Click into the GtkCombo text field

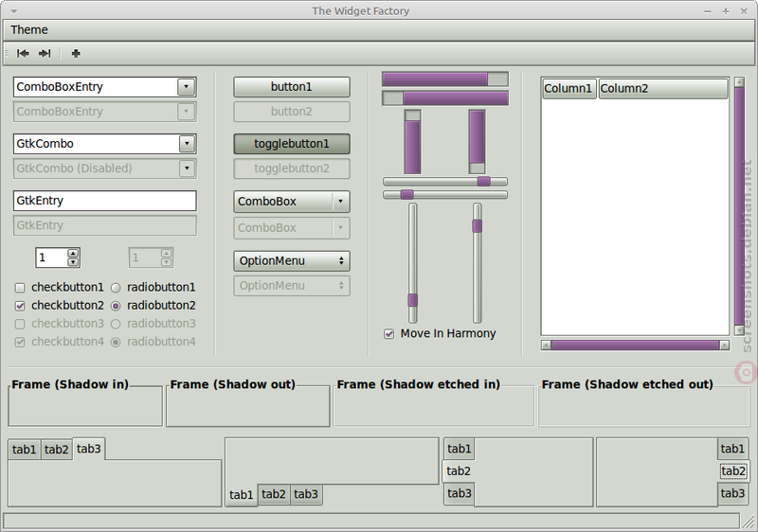pos(97,144)
